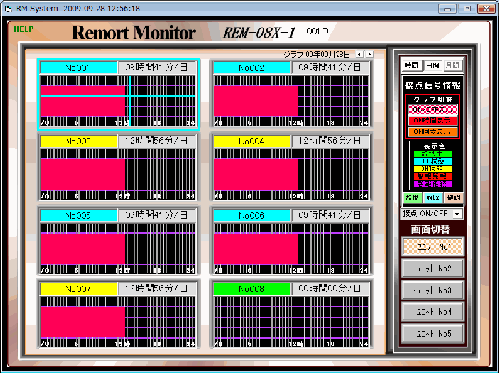
Task: Click the cyan MAX button below the color legend
Action: click(x=433, y=198)
